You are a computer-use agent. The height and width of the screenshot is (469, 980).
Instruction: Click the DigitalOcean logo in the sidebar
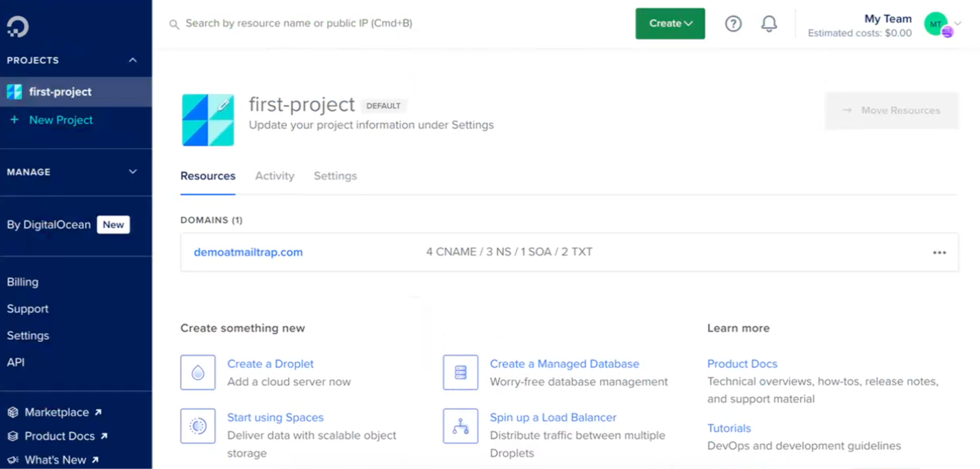pyautogui.click(x=18, y=26)
